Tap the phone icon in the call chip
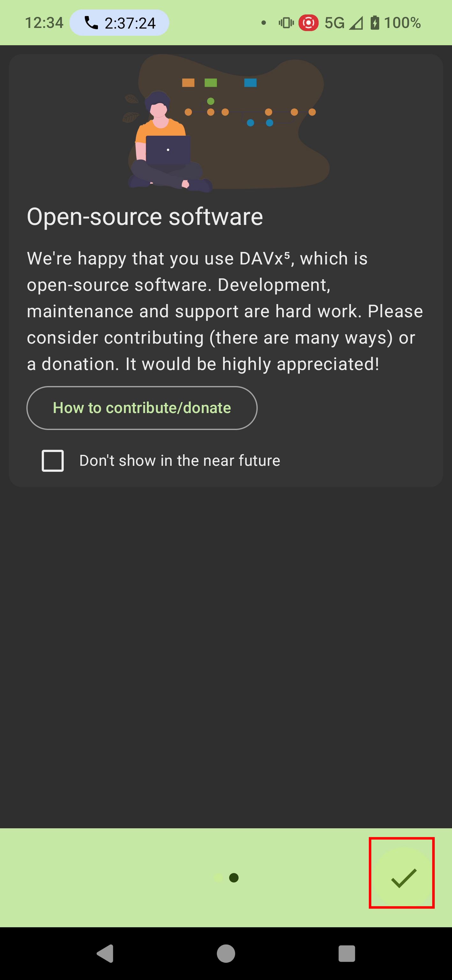452x980 pixels. 91,23
